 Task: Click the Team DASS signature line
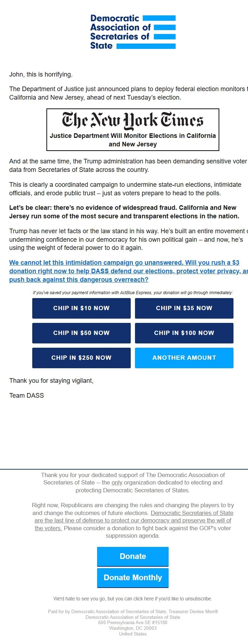click(27, 395)
